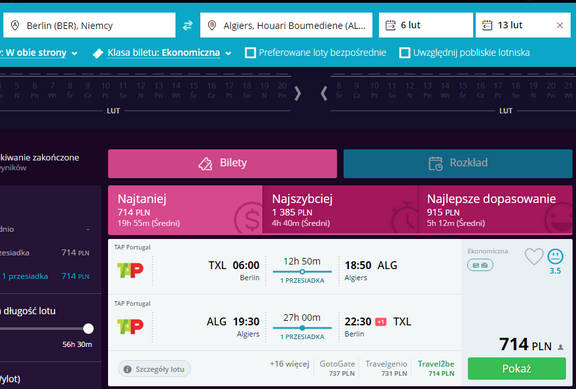This screenshot has width=576, height=389.
Task: Click the 18:50 ALG arrival time
Action: (x=371, y=265)
